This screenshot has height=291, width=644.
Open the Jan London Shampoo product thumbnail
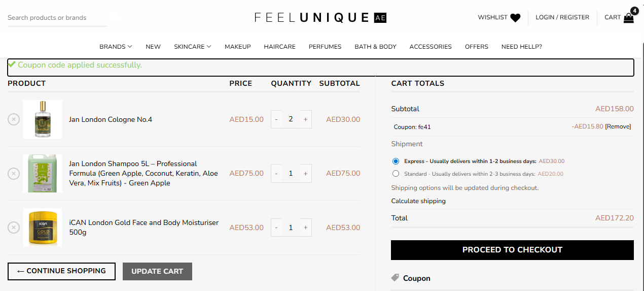(43, 174)
